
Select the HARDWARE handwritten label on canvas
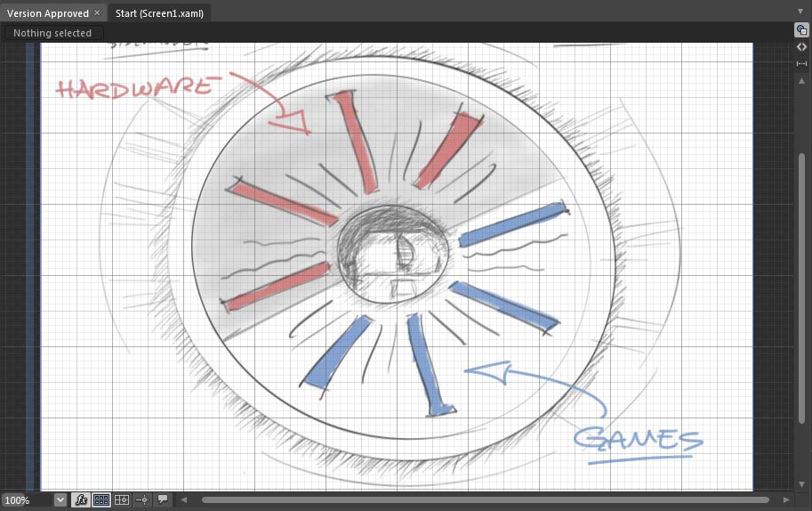tap(138, 87)
